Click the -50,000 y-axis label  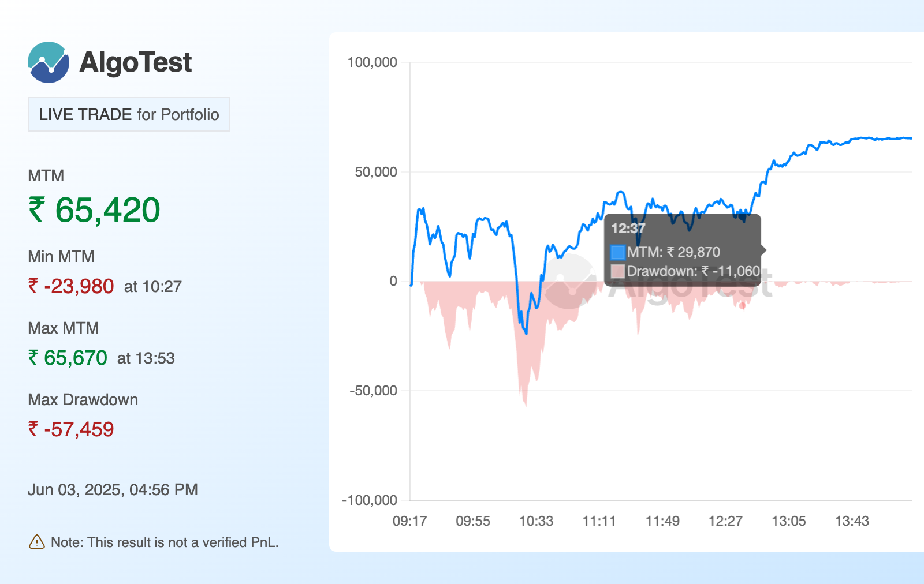tap(373, 391)
